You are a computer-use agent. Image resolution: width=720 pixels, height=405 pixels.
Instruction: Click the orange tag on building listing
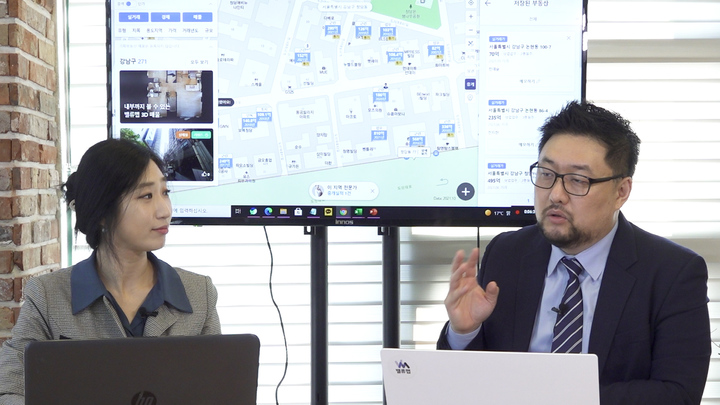tap(183, 135)
